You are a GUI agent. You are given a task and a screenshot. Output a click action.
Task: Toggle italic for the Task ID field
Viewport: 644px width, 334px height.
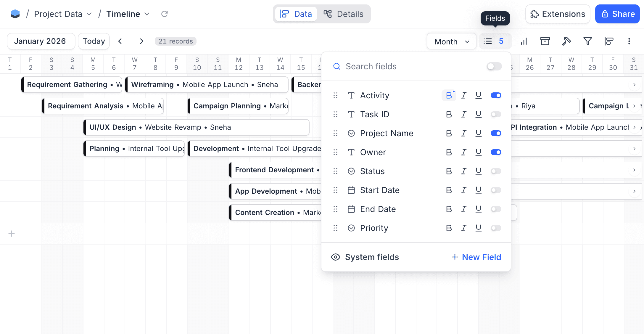pos(463,114)
